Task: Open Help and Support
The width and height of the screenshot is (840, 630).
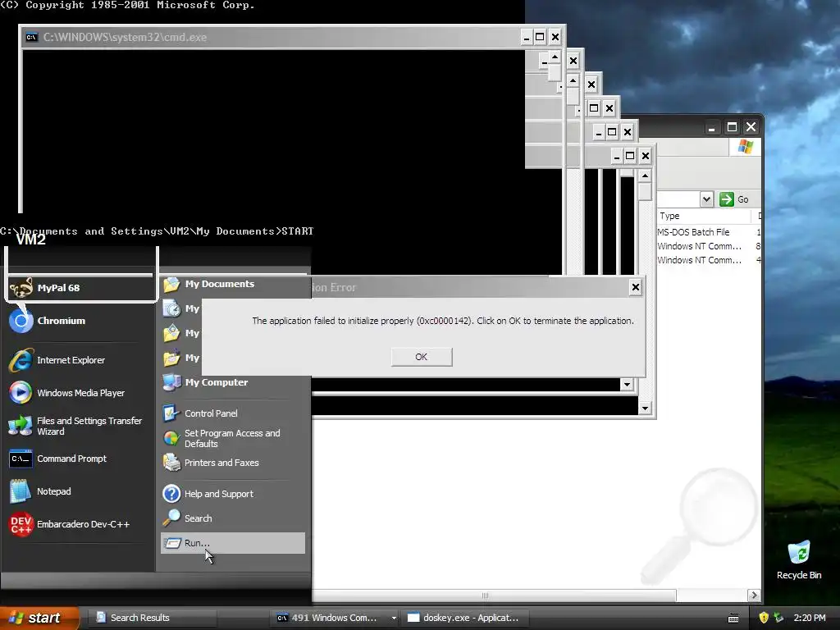Action: (233, 493)
